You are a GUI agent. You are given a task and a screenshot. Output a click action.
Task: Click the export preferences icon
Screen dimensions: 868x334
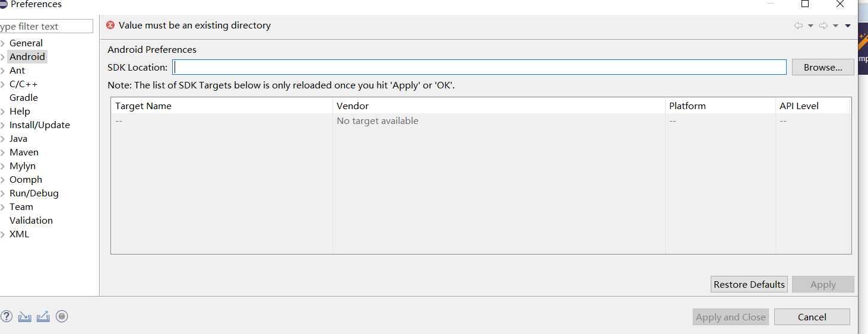(x=43, y=317)
